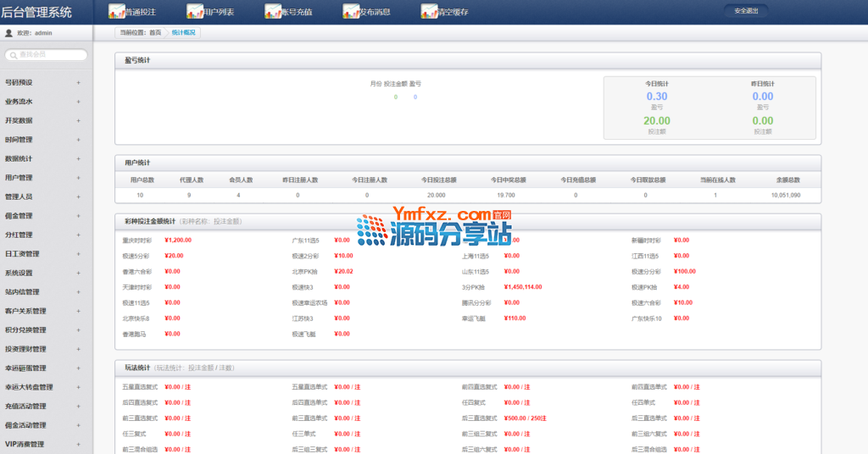The height and width of the screenshot is (454, 868).
Task: Expand 业务流水 with its plus sign
Action: click(x=78, y=102)
